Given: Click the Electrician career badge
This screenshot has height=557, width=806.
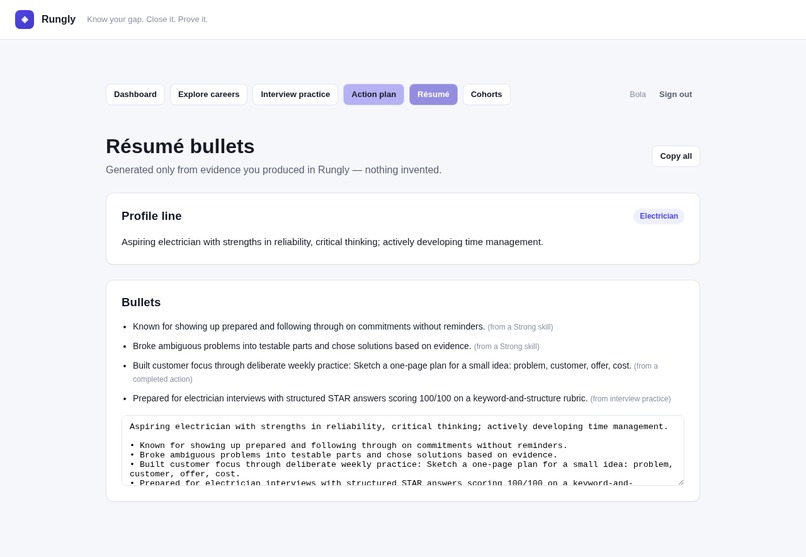Looking at the screenshot, I should coord(658,216).
